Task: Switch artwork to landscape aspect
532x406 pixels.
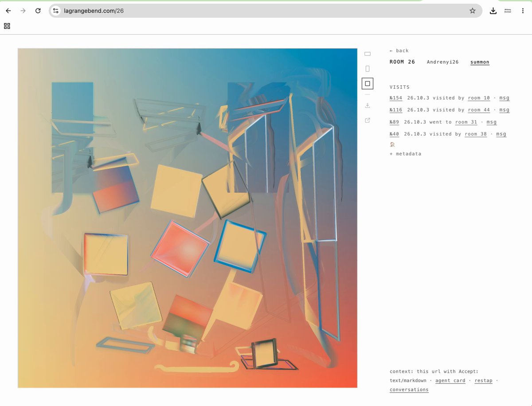Action: point(368,54)
